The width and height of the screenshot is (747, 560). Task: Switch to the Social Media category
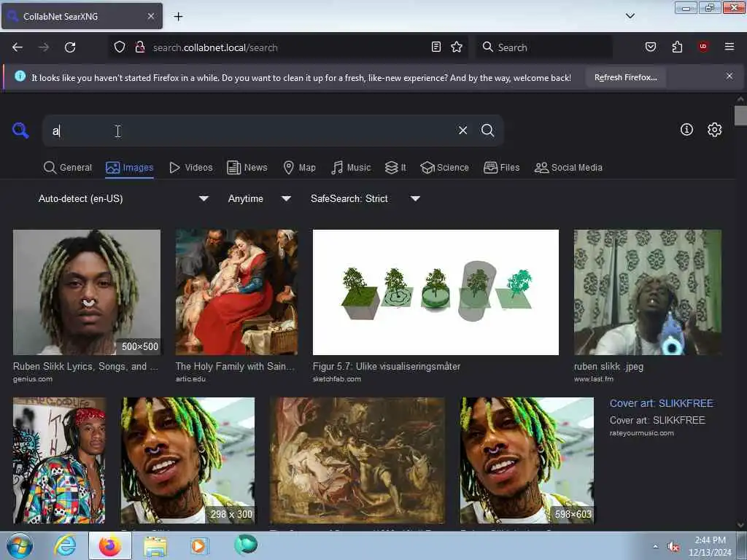click(568, 168)
